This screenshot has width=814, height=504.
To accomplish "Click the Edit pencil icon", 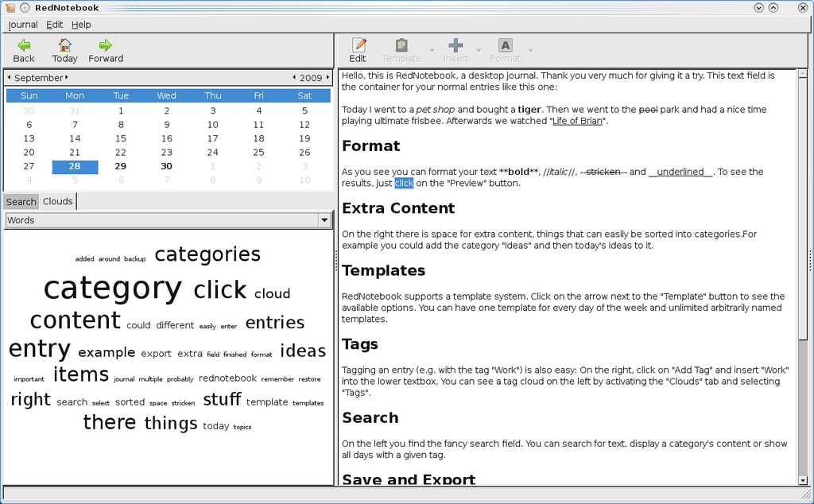I will [359, 45].
